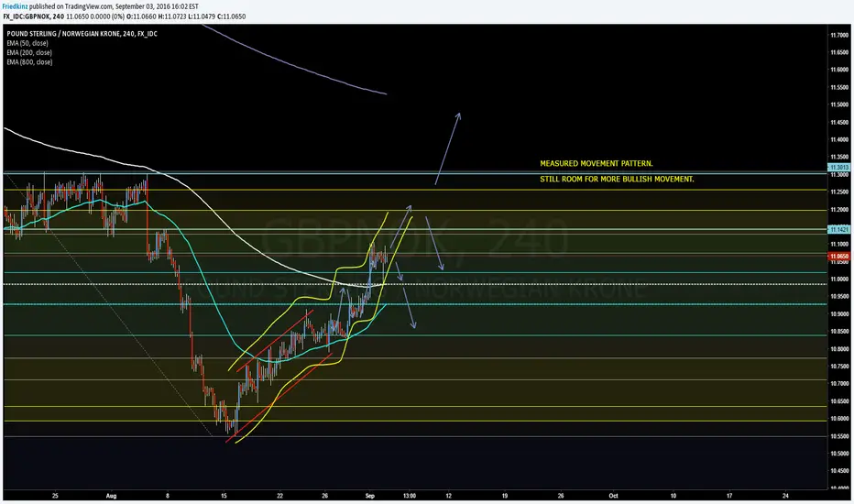Click the 19 date label on time axis
Viewport: 854px width, 504px height.
[505, 496]
